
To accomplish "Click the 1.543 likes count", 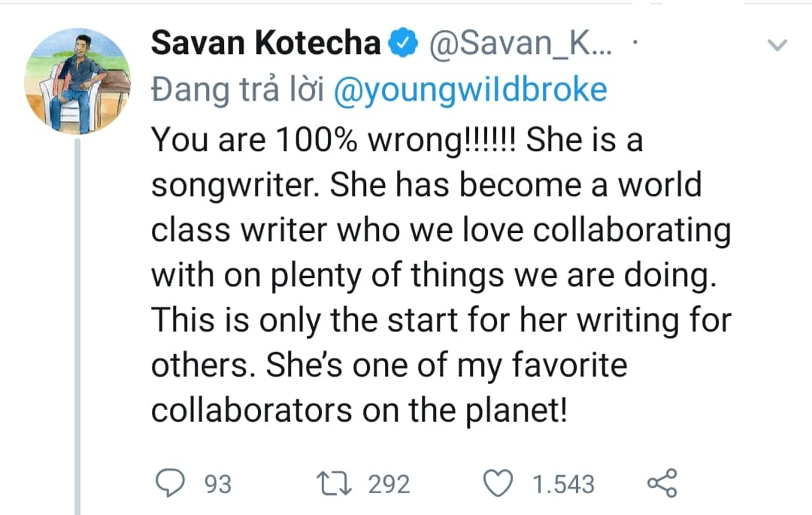I will pyautogui.click(x=563, y=484).
